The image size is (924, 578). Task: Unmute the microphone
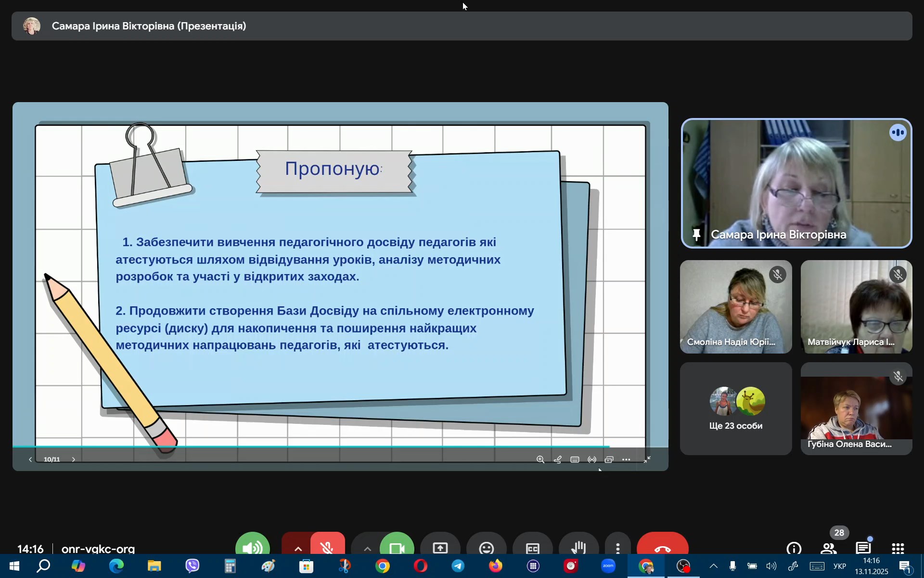[x=328, y=547]
